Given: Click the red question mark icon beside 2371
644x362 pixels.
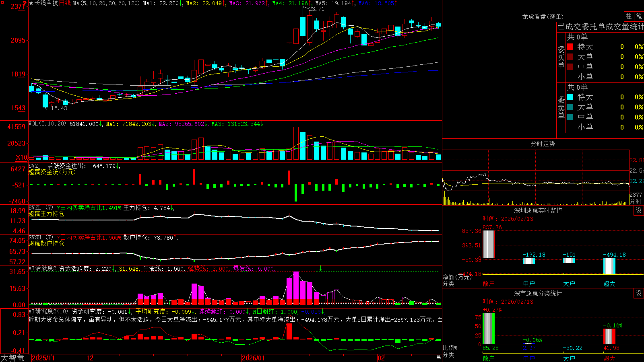Looking at the screenshot, I should tap(25, 4).
